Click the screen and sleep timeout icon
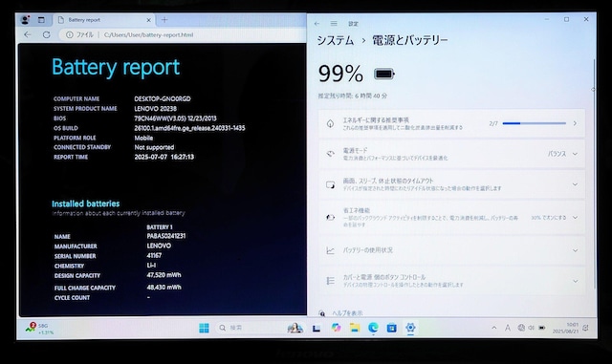Image resolution: width=612 pixels, height=364 pixels. point(330,184)
